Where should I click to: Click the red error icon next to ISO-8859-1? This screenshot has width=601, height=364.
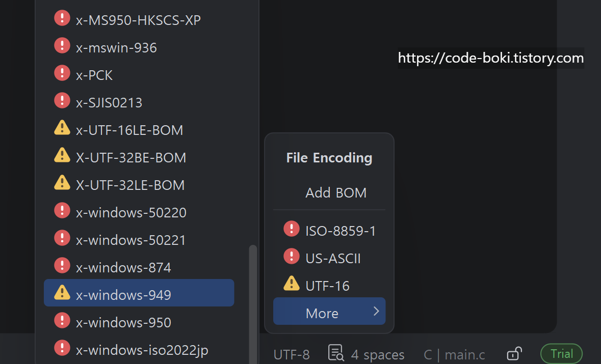[291, 229]
